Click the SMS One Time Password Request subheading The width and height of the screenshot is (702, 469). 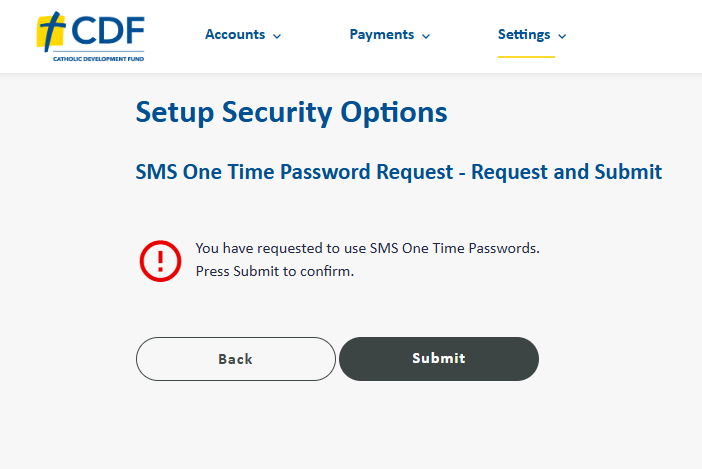click(398, 172)
